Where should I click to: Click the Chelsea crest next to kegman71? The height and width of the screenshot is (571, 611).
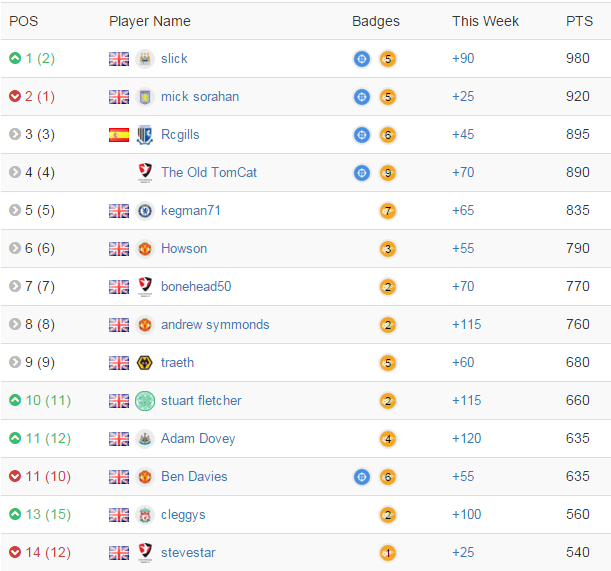(x=145, y=211)
